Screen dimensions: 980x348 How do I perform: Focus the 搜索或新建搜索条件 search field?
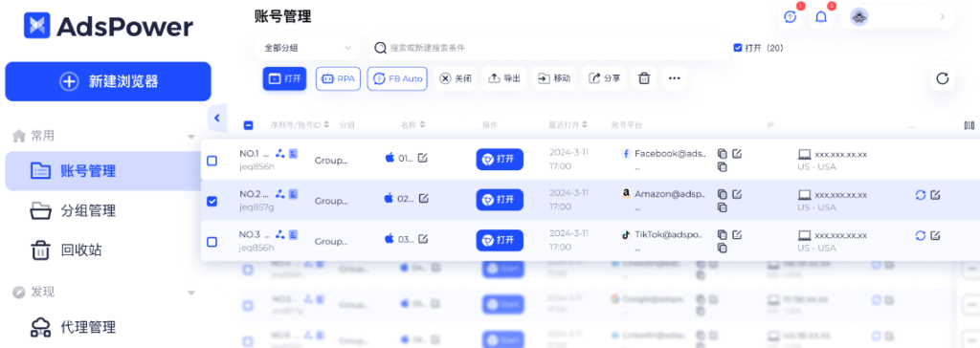click(x=547, y=48)
